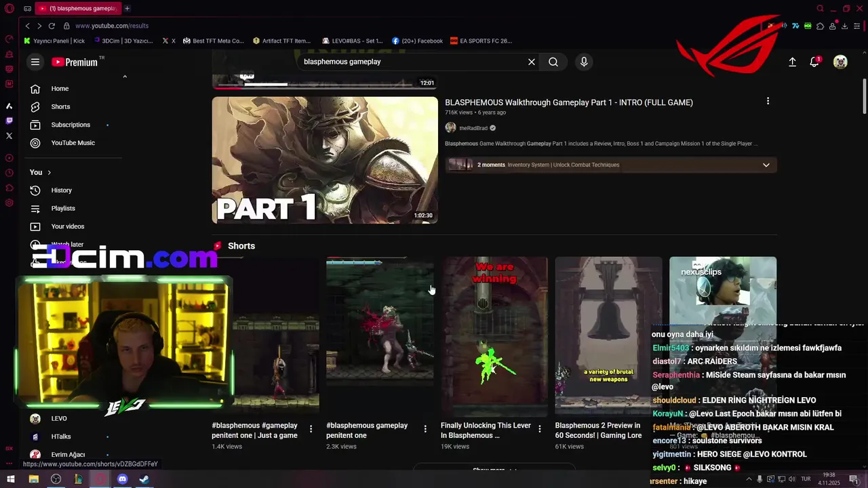Open theRadBrad channel link

point(473,128)
